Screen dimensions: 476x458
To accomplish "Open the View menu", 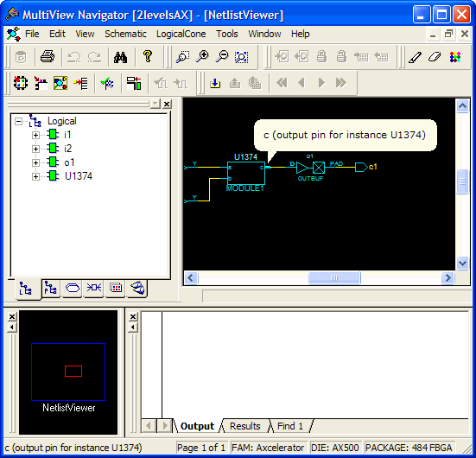I will coord(85,34).
